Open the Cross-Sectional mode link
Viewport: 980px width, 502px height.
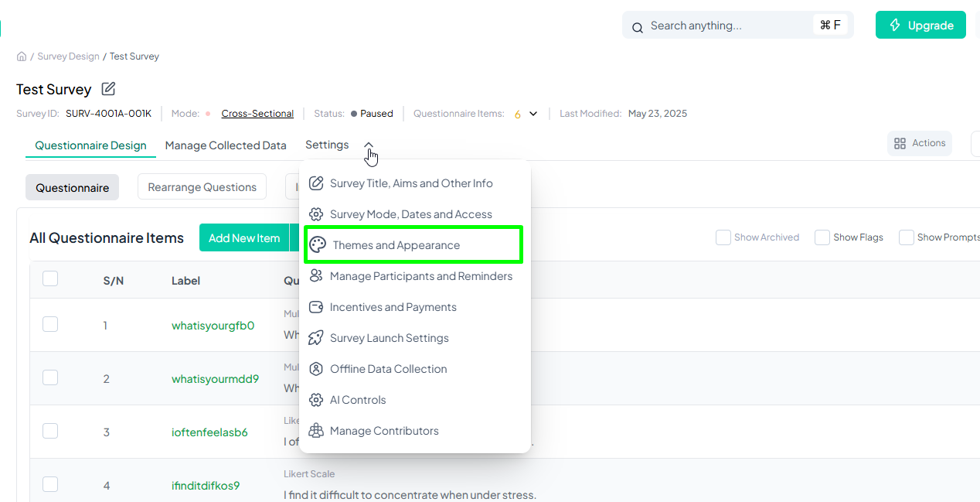[257, 114]
